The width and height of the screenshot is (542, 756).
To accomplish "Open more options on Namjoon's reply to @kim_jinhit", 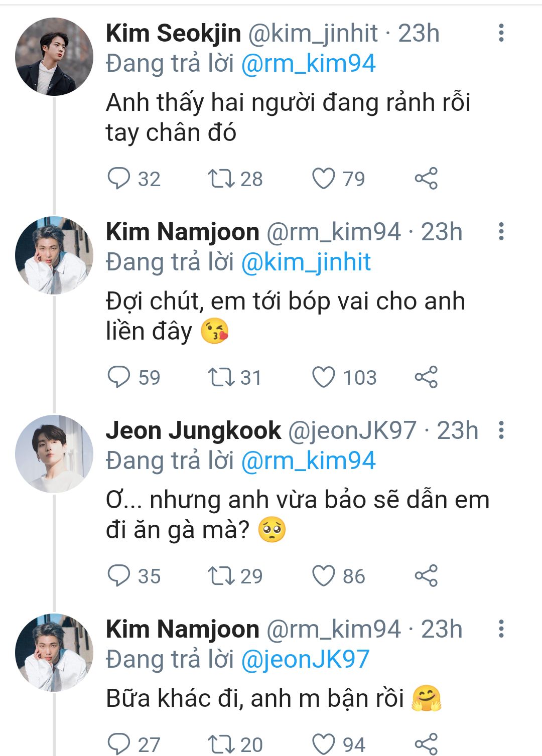I will click(x=501, y=231).
